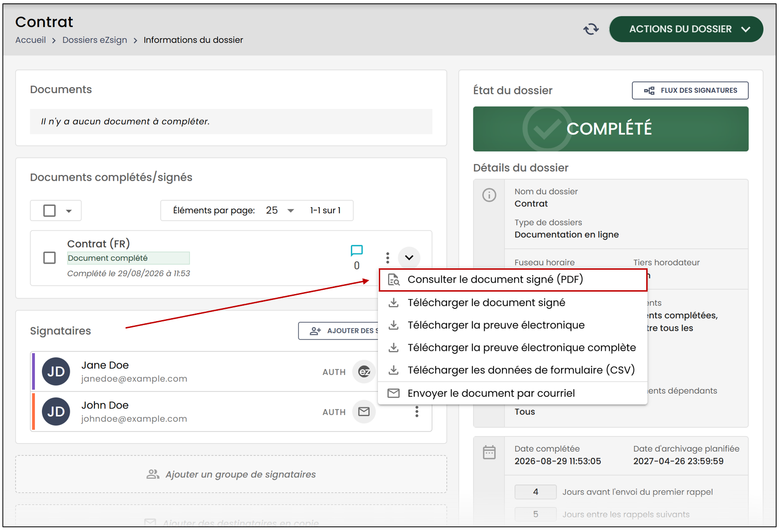This screenshot has height=532, width=779.
Task: Open the Éléments par page dropdown
Action: (280, 211)
